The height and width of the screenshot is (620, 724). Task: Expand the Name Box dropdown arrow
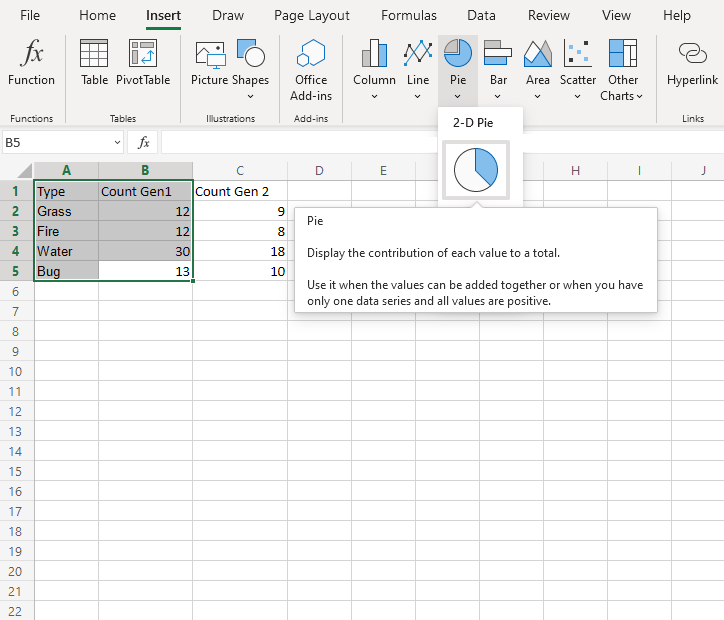[x=118, y=142]
